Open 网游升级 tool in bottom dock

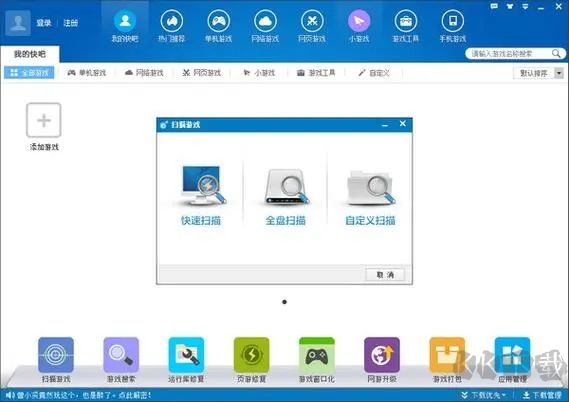(x=382, y=360)
